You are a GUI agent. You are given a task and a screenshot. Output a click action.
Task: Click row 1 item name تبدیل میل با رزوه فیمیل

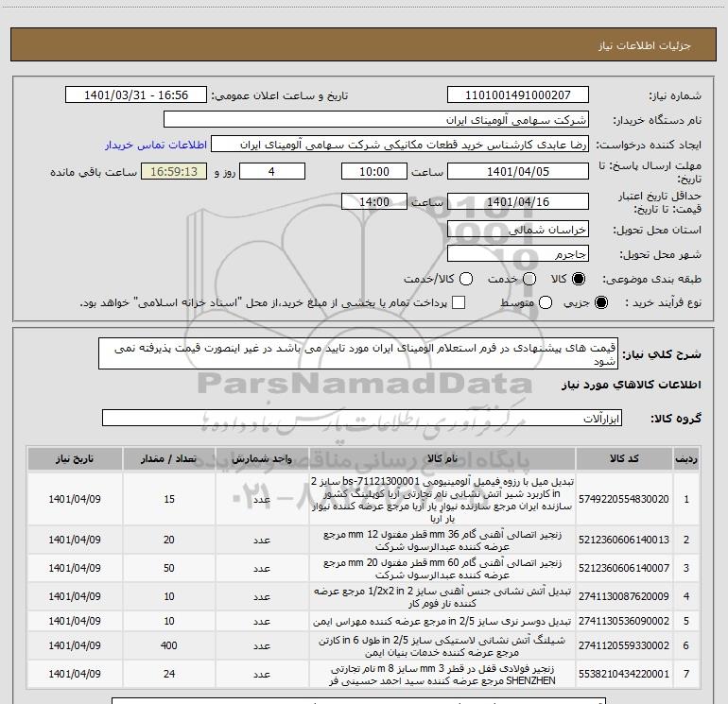point(442,499)
